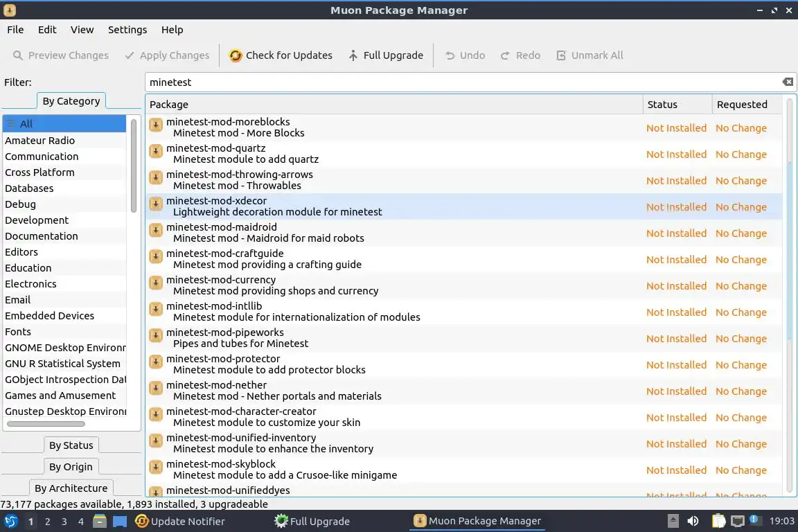Click the package icon for minetest-mod-unified-inventory
This screenshot has width=798, height=532.
tap(156, 441)
